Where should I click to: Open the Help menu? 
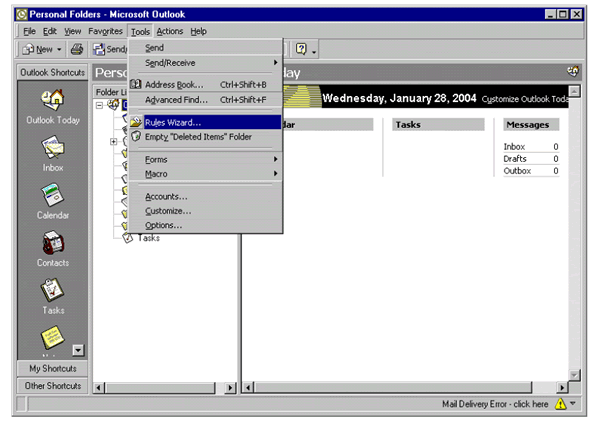199,31
